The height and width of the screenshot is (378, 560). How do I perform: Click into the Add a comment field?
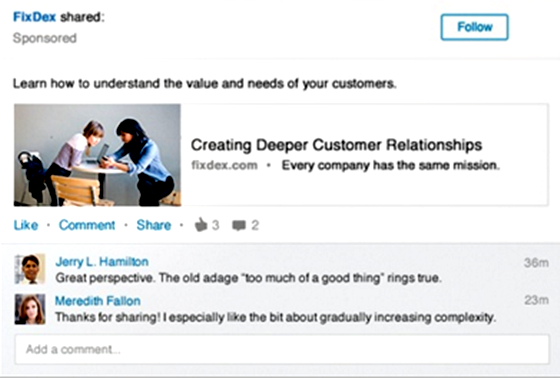point(282,349)
